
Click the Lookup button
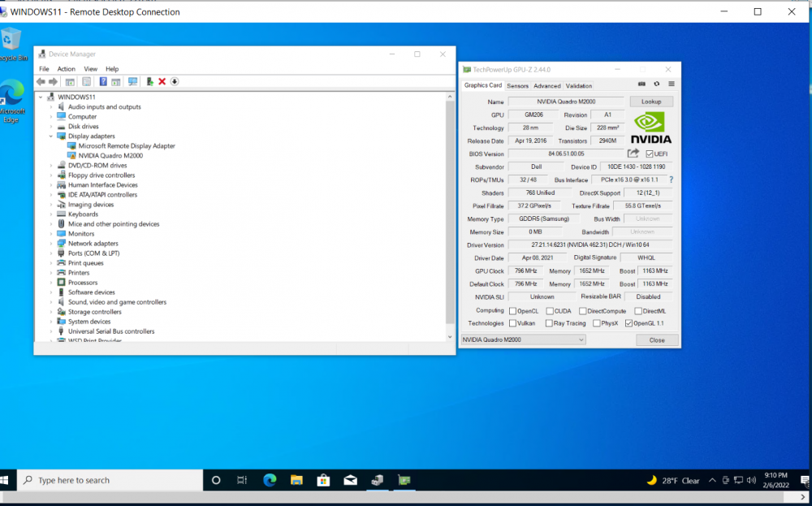(x=651, y=102)
